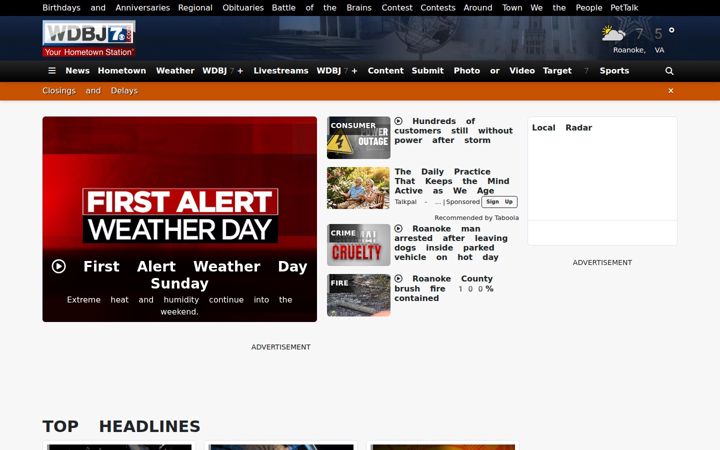
Task: Click the WDBJ7 station logo
Action: pos(89,39)
